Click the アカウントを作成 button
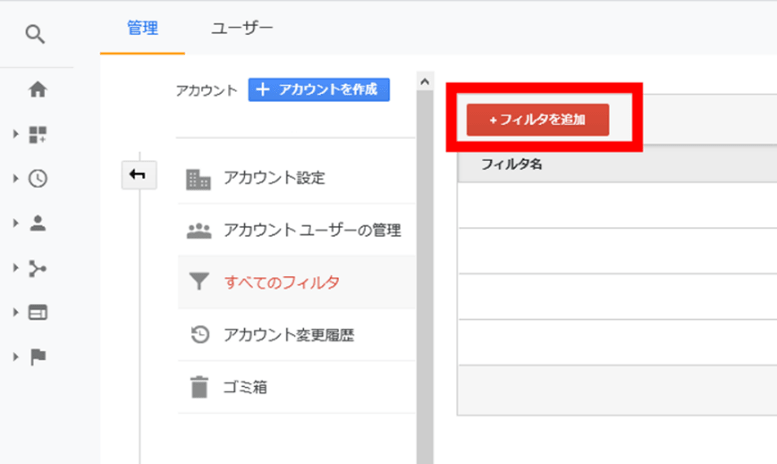 tap(319, 90)
